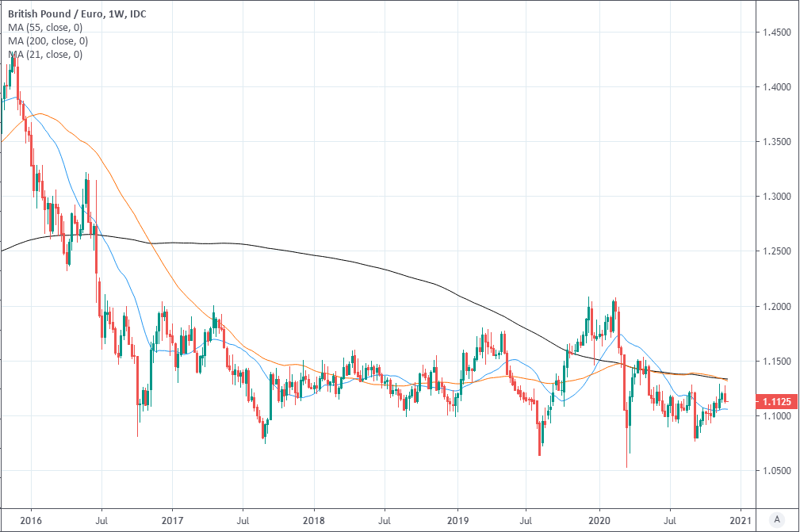Screen dimensions: 800x532
Task: Click the 1.2000 price axis label
Action: point(777,307)
